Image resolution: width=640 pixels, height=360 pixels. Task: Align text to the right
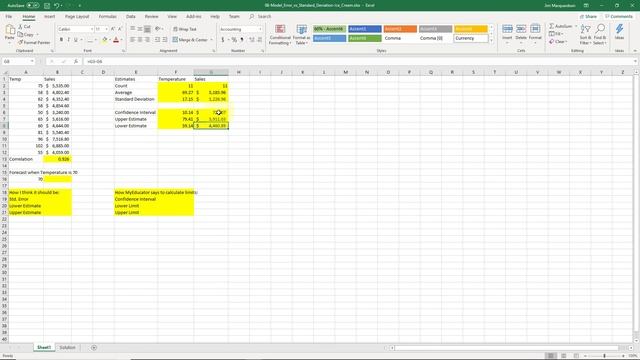point(147,40)
